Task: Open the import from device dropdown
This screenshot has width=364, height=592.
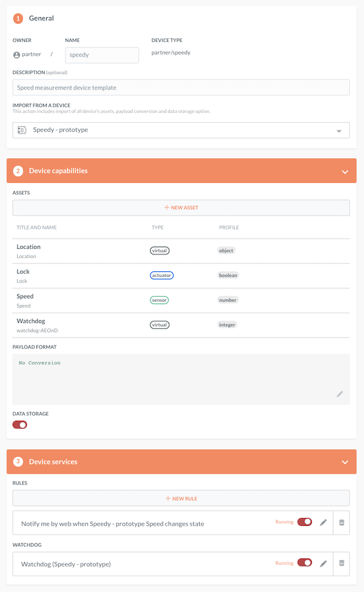Action: pyautogui.click(x=340, y=129)
